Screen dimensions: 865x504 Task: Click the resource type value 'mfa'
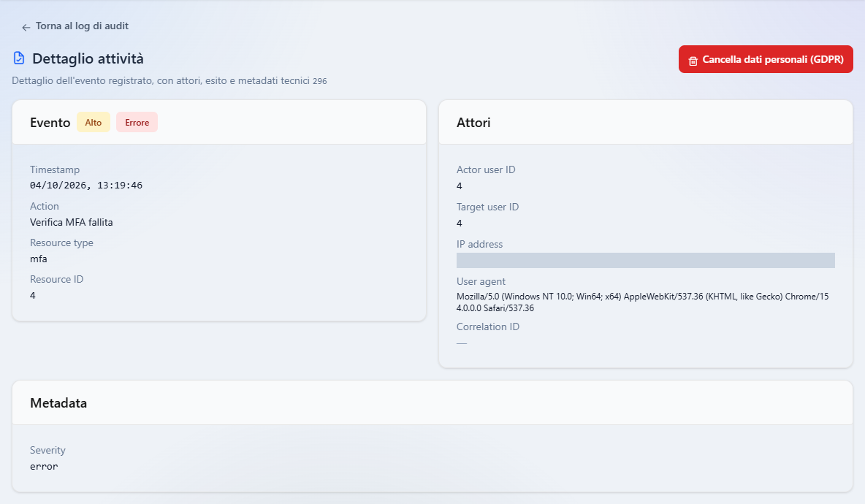coord(39,259)
